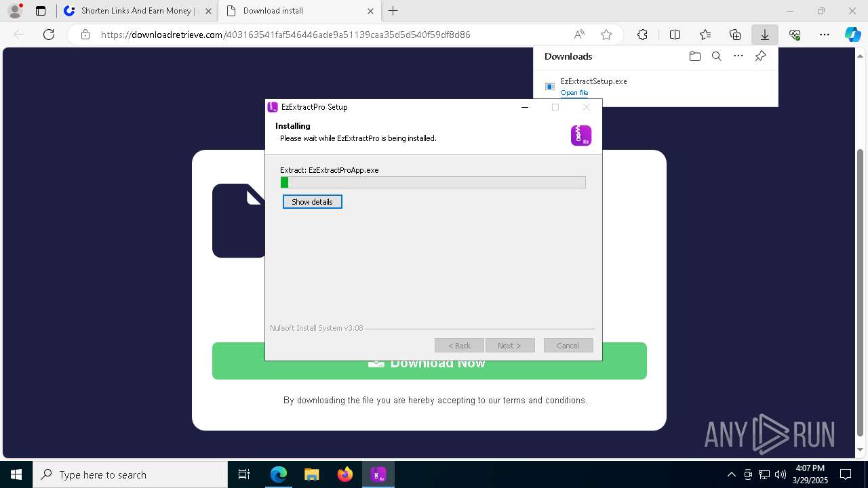The height and width of the screenshot is (488, 868).
Task: Select EzExtractSetup.exe download entry
Action: (655, 86)
